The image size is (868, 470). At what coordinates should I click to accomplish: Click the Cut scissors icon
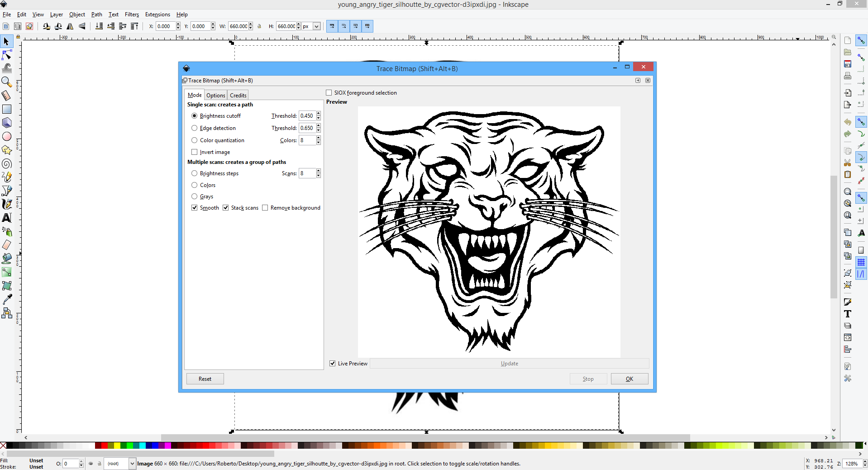(x=848, y=163)
